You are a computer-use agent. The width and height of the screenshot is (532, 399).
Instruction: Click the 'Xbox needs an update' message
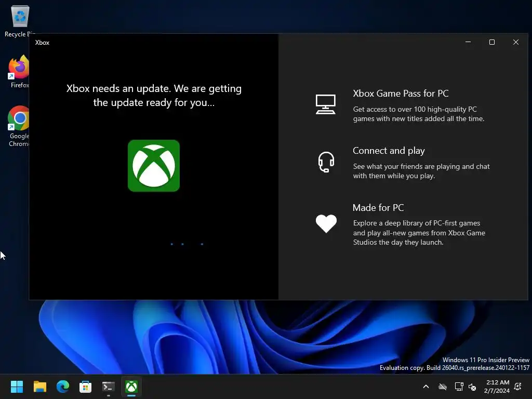click(154, 96)
